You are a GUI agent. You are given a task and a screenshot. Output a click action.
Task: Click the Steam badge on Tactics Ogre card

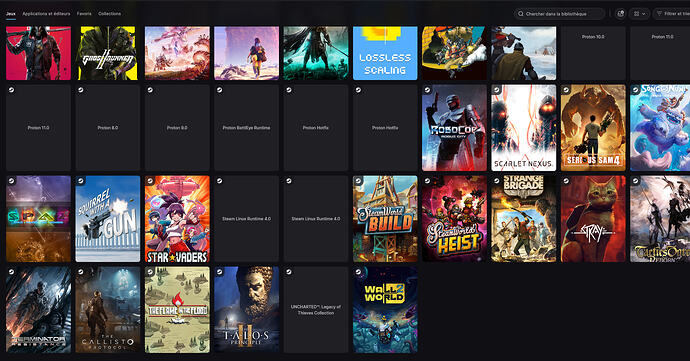point(635,180)
